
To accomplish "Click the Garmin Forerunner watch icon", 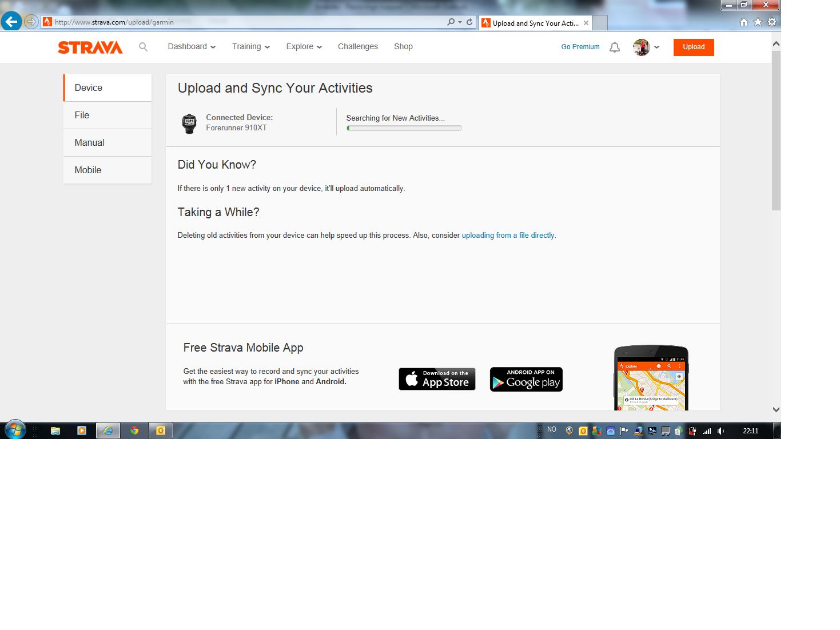I will [x=189, y=123].
